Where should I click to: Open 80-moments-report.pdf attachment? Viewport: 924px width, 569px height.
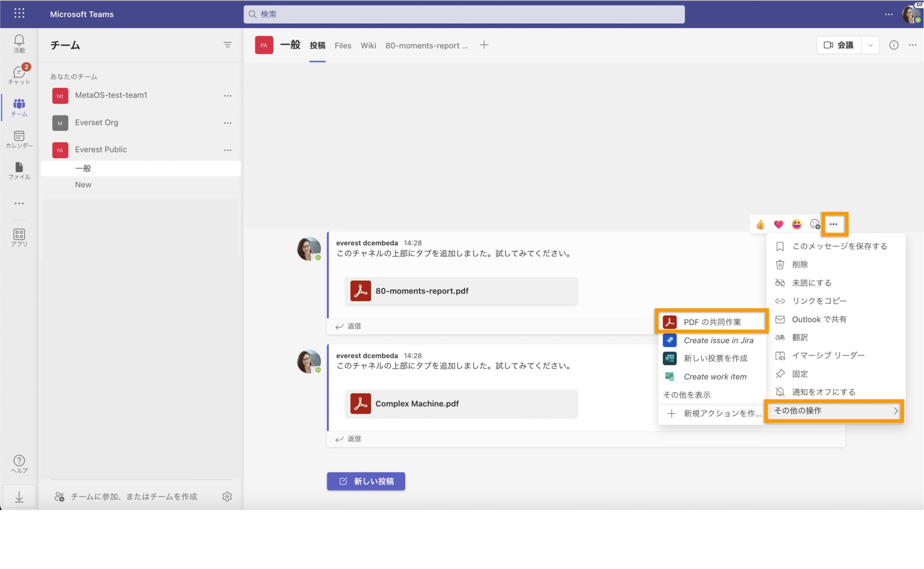(461, 291)
